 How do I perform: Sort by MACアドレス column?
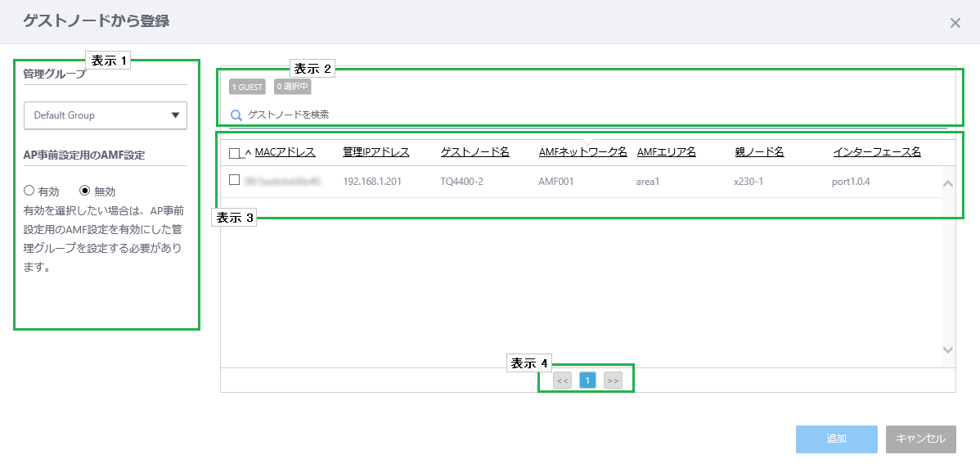(285, 152)
